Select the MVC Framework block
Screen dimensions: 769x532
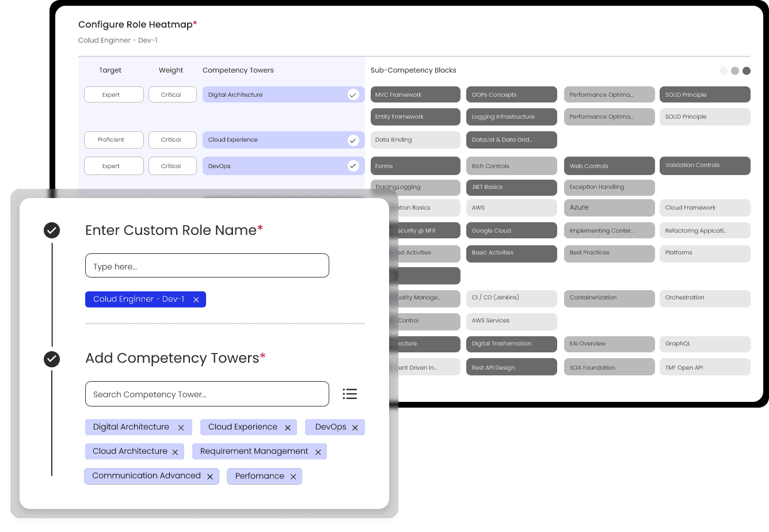point(416,94)
